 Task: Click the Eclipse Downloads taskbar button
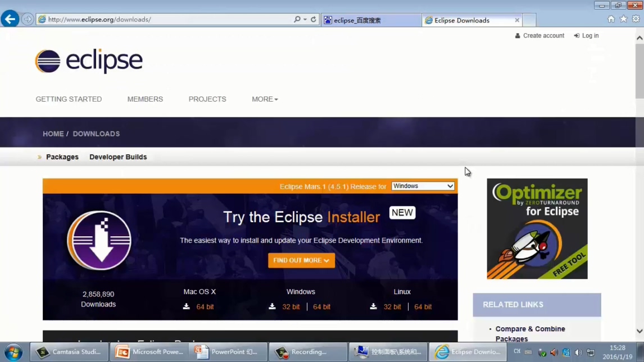coord(468,352)
